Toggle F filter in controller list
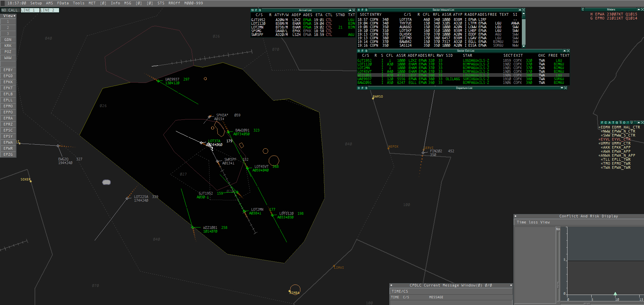644x305 pixels. (602, 122)
